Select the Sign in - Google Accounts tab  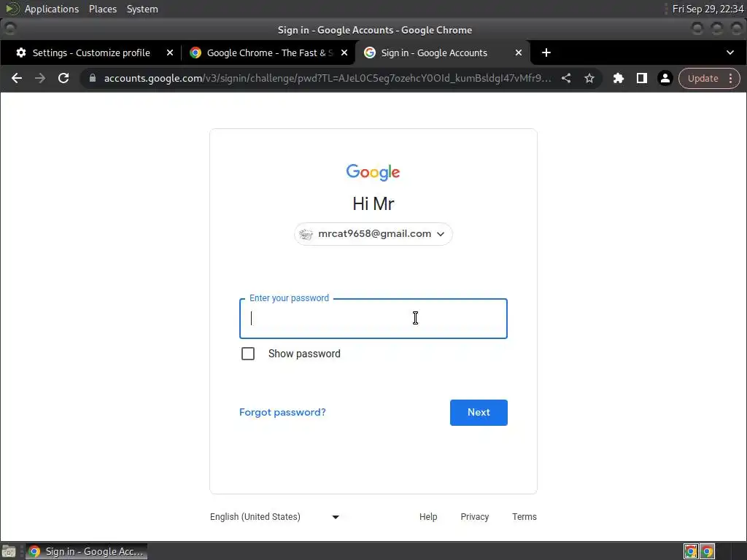[443, 52]
